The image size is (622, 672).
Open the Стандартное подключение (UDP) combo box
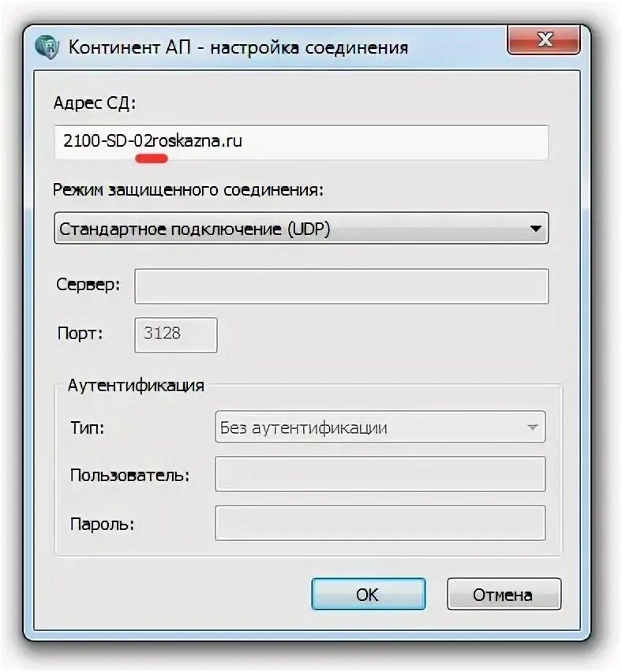click(302, 229)
